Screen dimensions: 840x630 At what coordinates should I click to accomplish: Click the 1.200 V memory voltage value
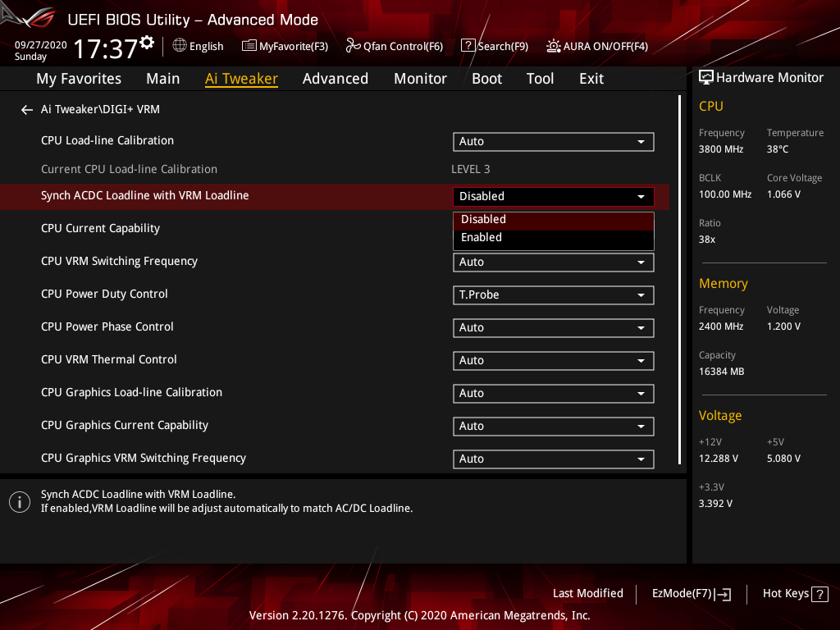click(783, 326)
